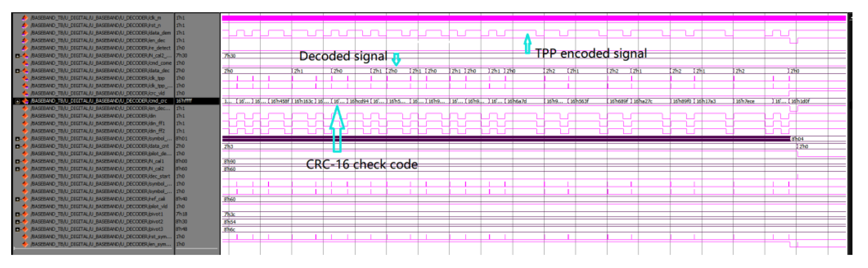Click waveform CRC value 16'hcd94

(x=359, y=101)
